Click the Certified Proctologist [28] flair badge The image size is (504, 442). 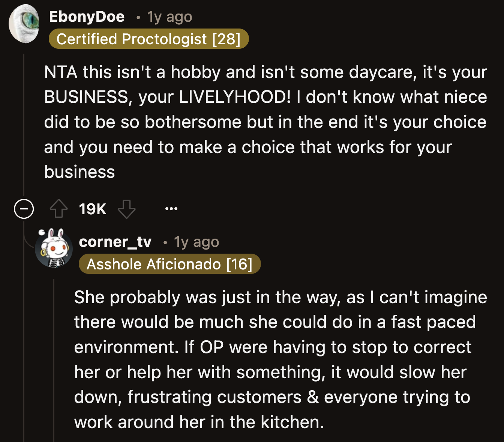click(149, 39)
